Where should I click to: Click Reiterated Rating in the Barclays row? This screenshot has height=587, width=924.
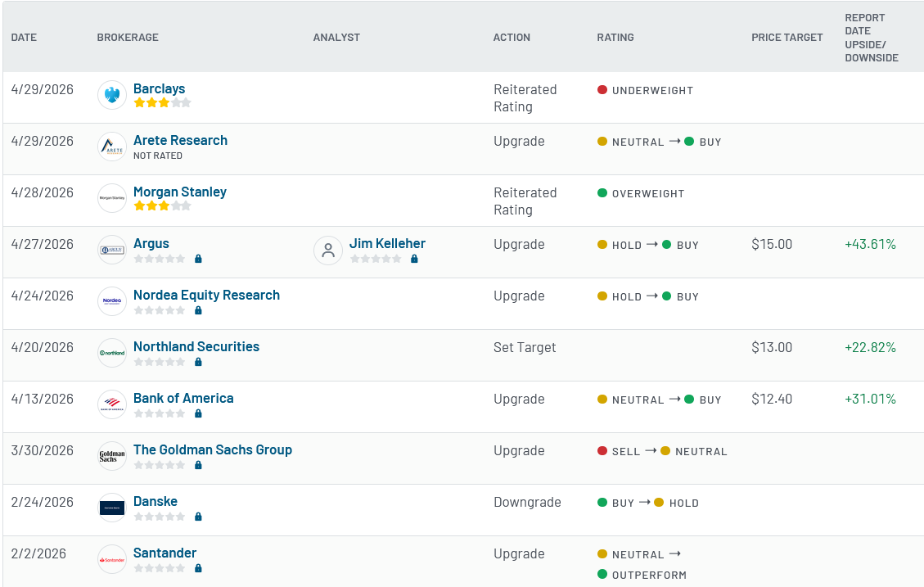(x=525, y=98)
